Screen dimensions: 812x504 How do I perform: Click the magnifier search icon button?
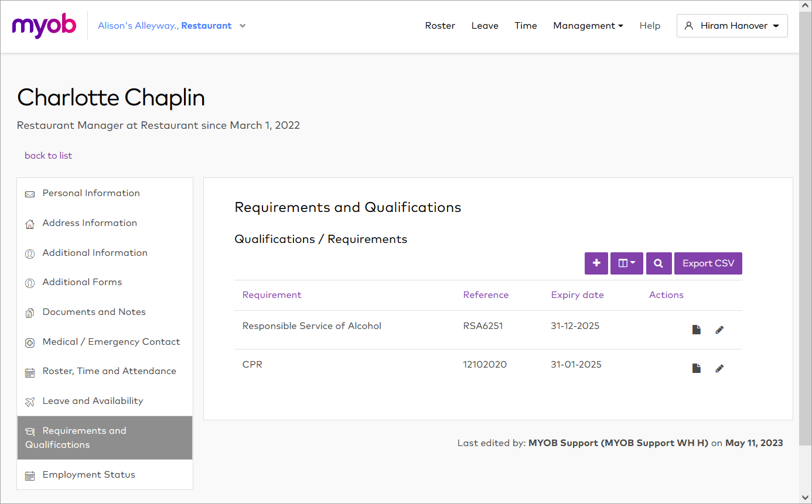(x=658, y=263)
